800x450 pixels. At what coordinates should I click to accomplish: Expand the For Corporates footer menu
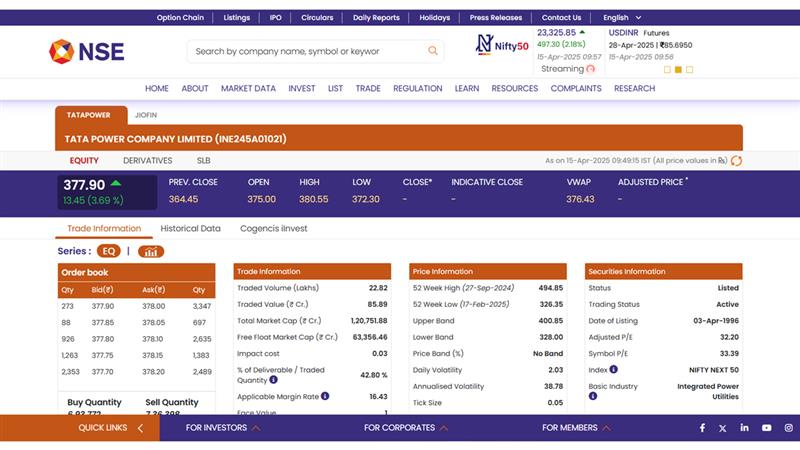tap(406, 428)
